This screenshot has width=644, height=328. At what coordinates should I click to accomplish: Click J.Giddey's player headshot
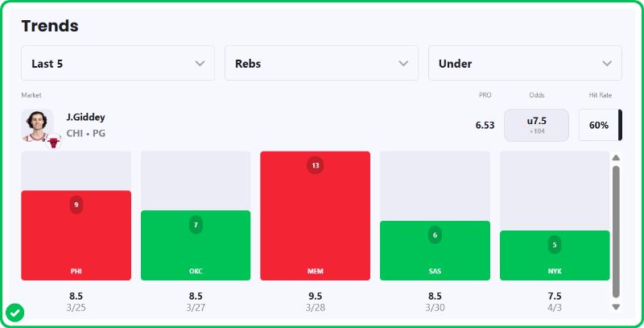(36, 123)
